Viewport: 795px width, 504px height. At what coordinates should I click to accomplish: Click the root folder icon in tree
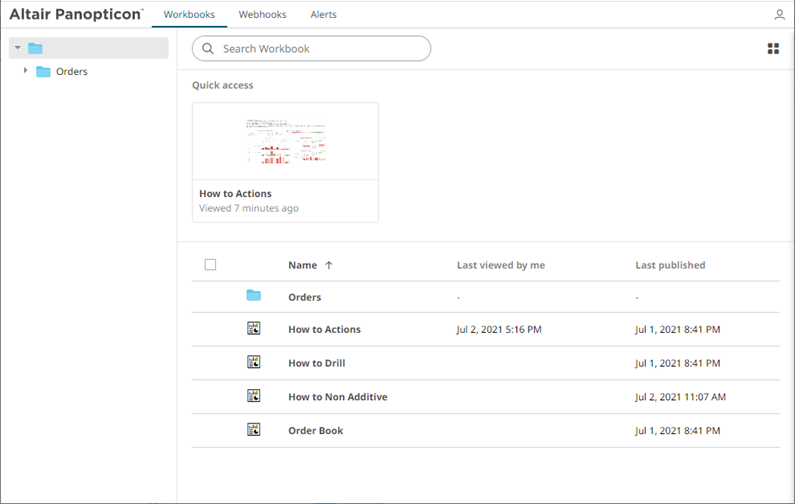click(35, 48)
